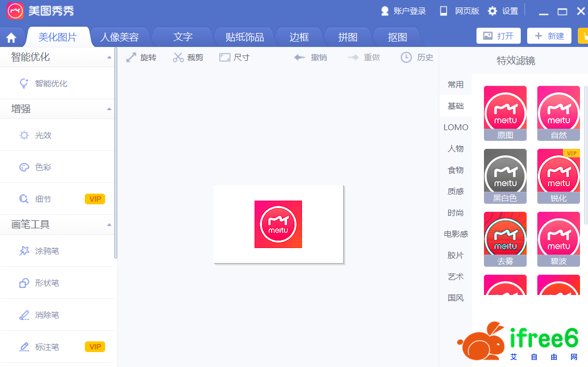Click the home icon tab

pyautogui.click(x=11, y=38)
